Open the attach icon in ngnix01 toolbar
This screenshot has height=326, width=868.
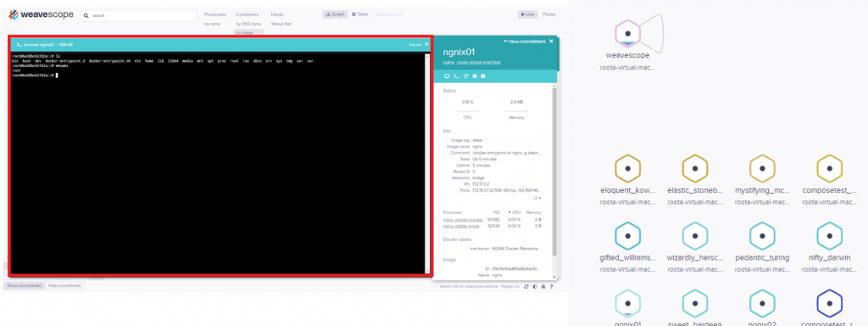click(x=447, y=76)
